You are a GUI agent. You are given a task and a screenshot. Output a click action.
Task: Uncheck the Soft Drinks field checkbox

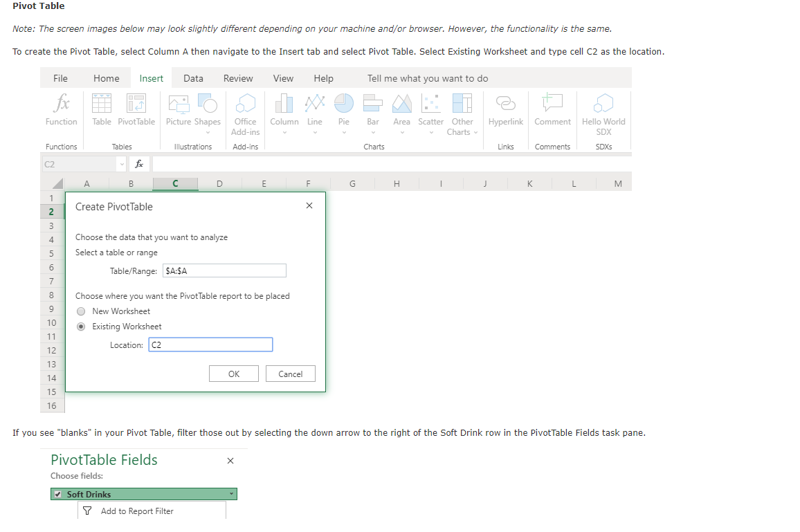56,494
